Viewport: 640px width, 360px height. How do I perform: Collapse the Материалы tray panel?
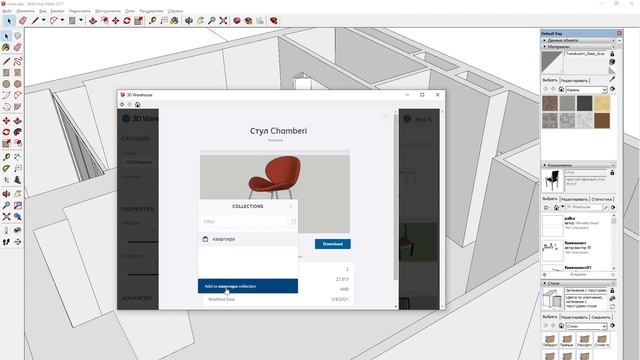pos(578,47)
